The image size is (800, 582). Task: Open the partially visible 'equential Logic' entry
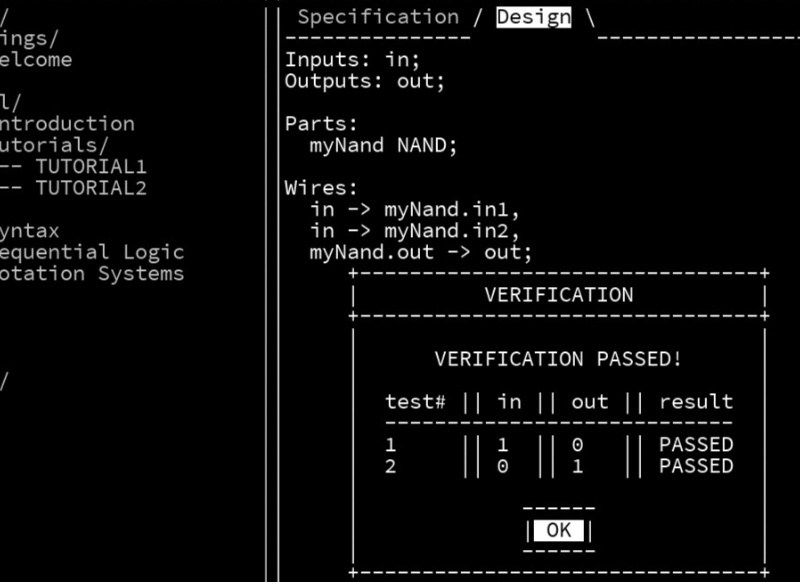[x=90, y=252]
